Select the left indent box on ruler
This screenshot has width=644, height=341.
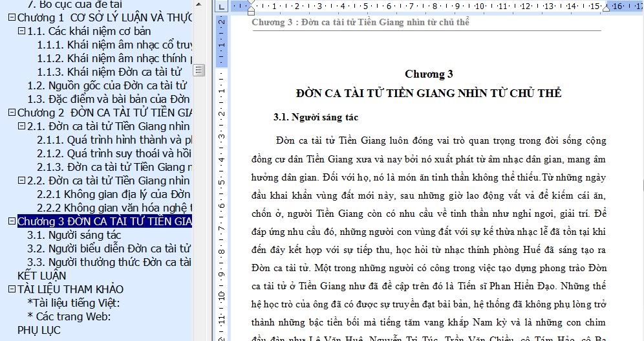pyautogui.click(x=251, y=13)
